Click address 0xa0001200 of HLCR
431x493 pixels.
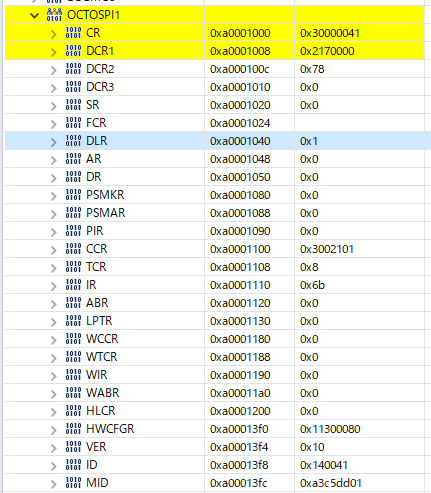point(240,411)
